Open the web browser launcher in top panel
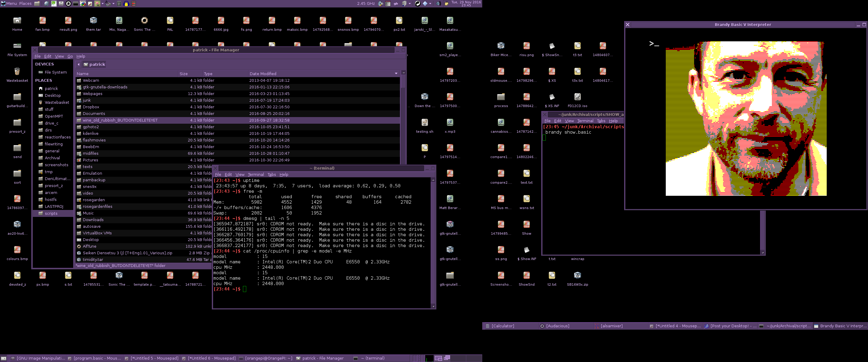 coord(46,4)
